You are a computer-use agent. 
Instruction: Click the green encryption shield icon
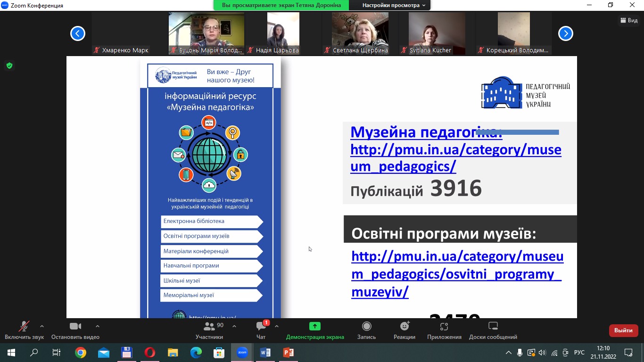coord(9,66)
